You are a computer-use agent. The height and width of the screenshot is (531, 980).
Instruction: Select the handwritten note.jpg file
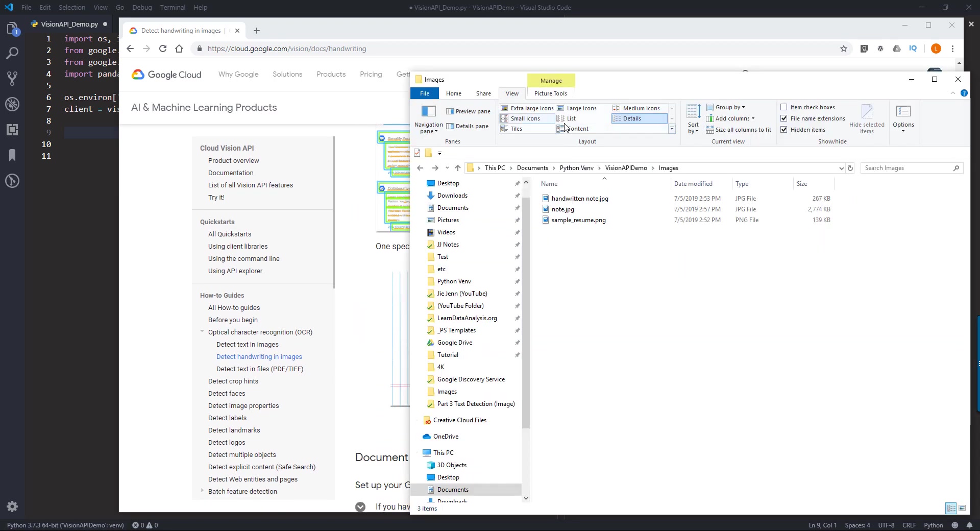580,199
